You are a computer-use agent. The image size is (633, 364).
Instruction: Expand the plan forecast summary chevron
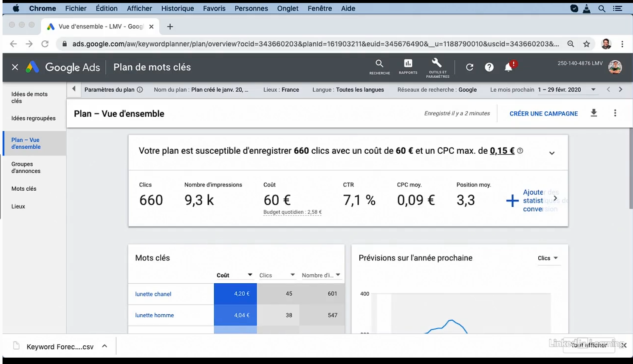552,153
